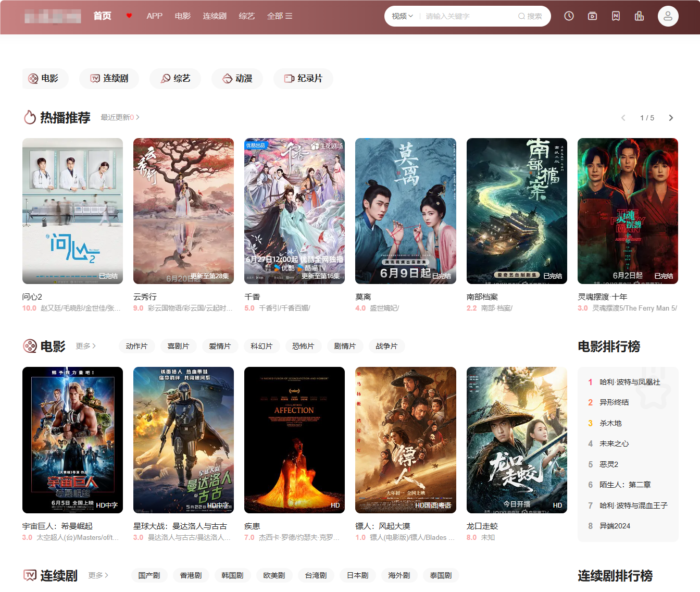Filter movies by 剧情片
Screen dimensions: 700x592
(x=345, y=346)
